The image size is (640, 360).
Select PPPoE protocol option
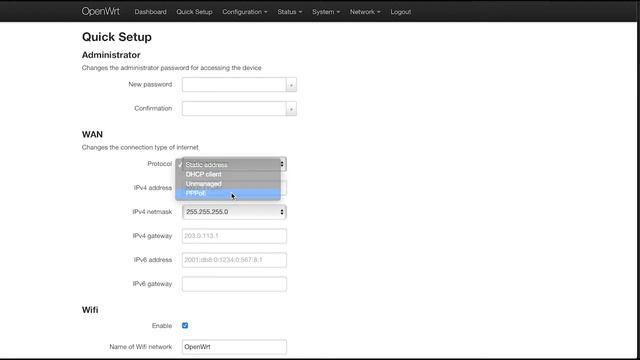[228, 193]
